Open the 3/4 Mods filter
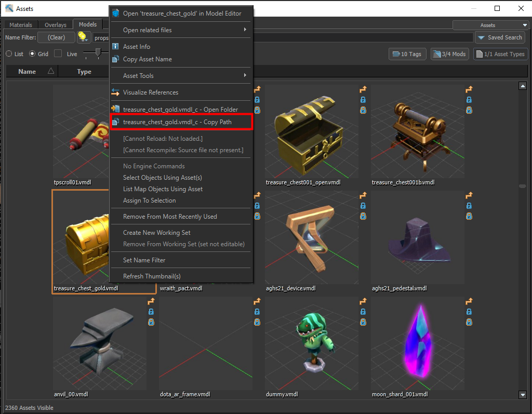This screenshot has height=414, width=532. (450, 54)
